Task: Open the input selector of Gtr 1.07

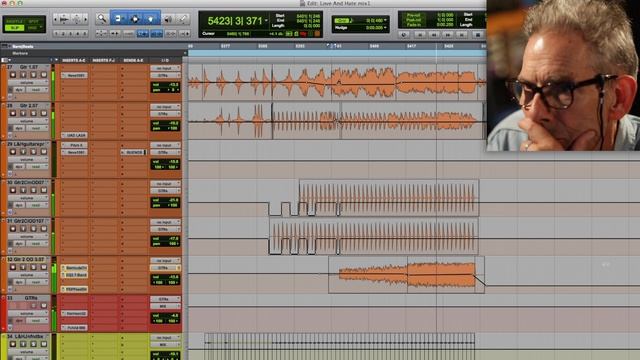Action: [165, 68]
